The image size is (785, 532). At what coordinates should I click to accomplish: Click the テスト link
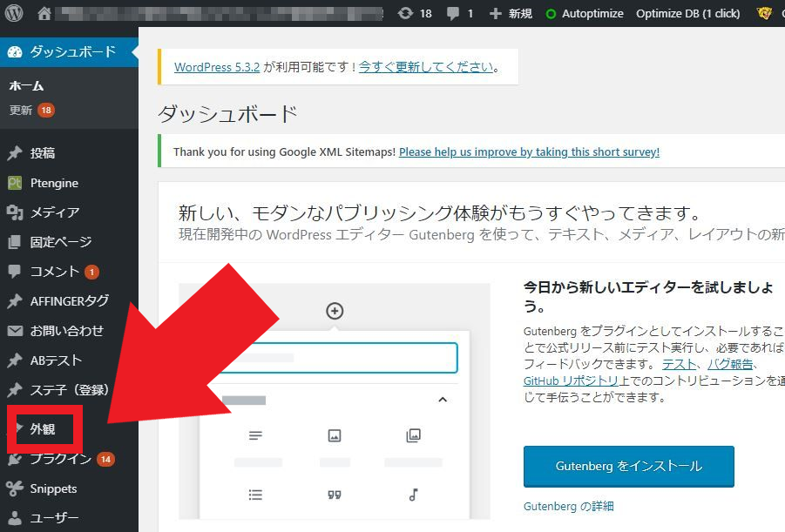[679, 364]
